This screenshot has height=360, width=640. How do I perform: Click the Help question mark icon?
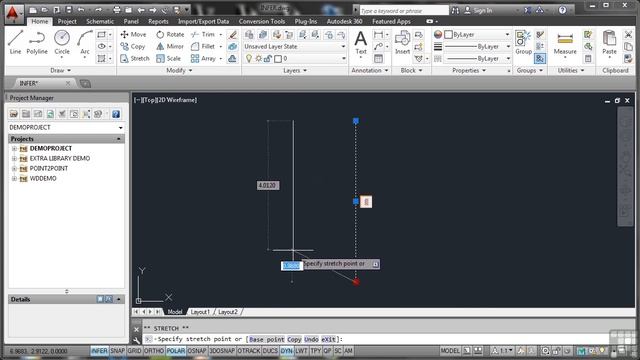[x=562, y=10]
